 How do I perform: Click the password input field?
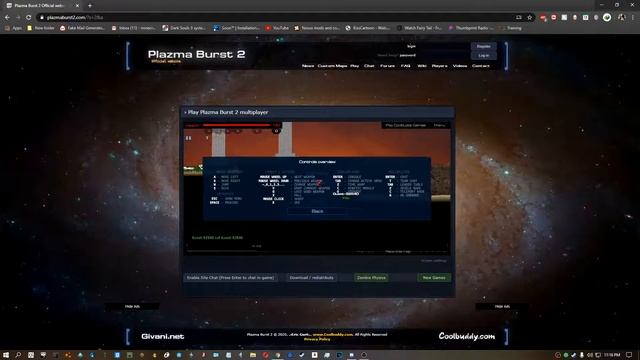[443, 55]
